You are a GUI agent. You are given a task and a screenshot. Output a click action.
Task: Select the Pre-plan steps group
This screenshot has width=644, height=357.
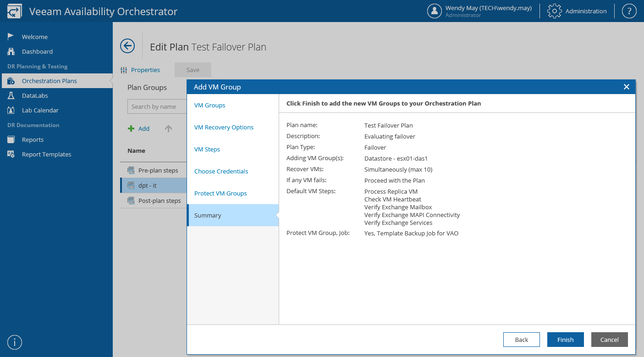[x=158, y=170]
